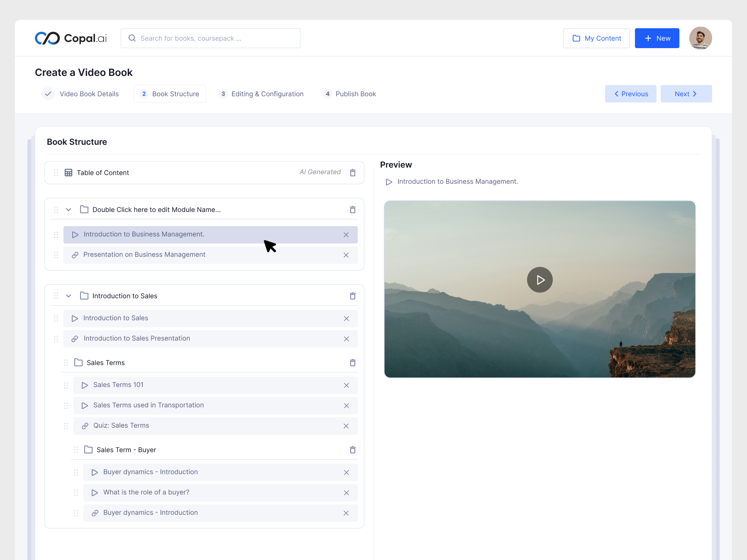Collapse the Introduction to Sales module
Image resolution: width=747 pixels, height=560 pixels.
click(x=68, y=296)
